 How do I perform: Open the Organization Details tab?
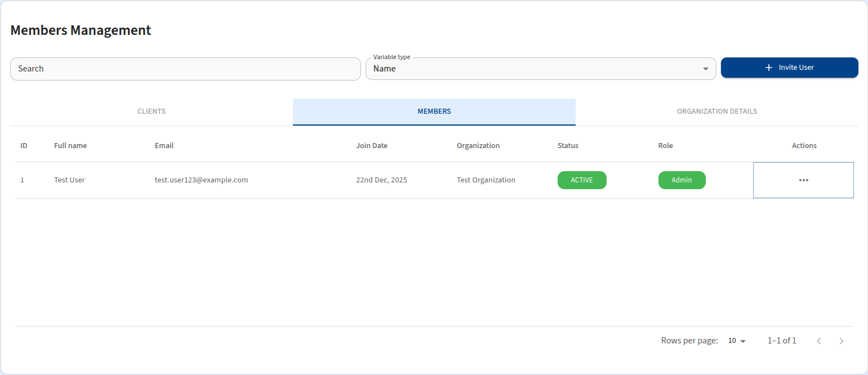[716, 111]
